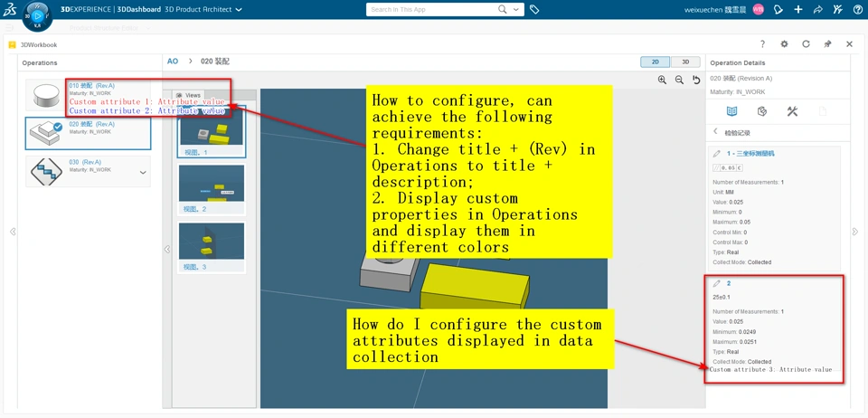
Task: Go to the AO breadcrumb link
Action: pos(173,62)
